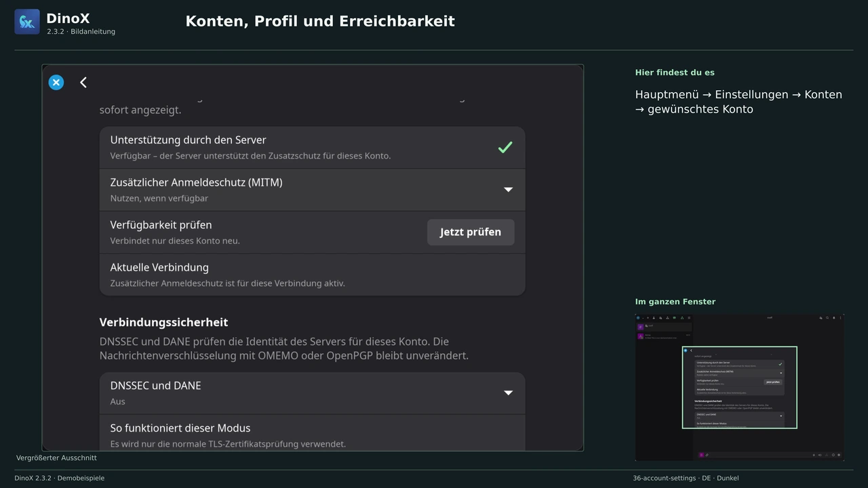Click the green checkmark for server support
868x488 pixels.
[505, 147]
